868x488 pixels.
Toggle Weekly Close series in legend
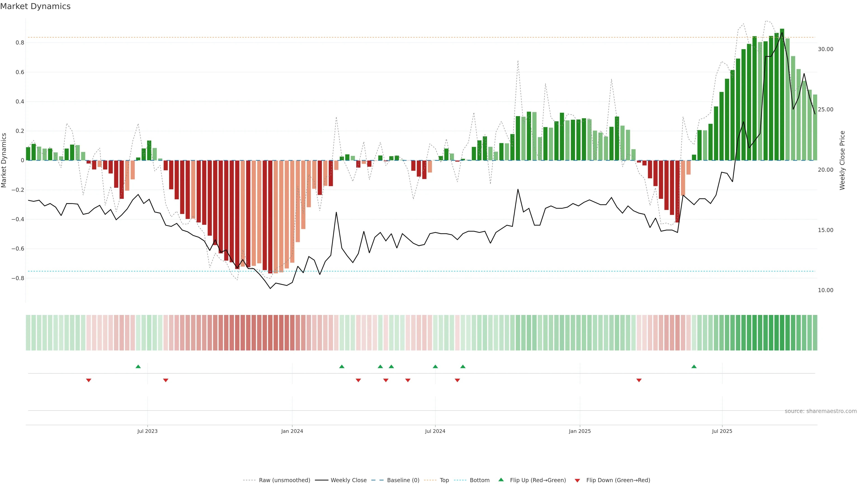(x=348, y=480)
